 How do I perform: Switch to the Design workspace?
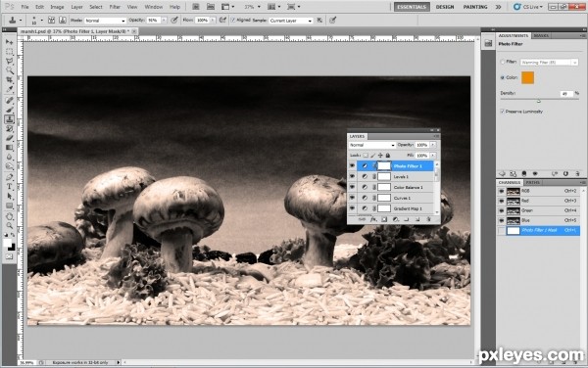[445, 7]
